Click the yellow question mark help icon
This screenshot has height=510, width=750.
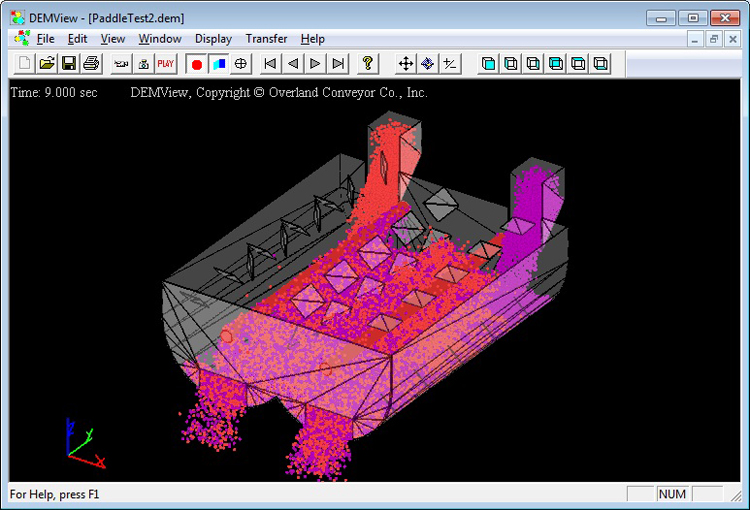(368, 64)
